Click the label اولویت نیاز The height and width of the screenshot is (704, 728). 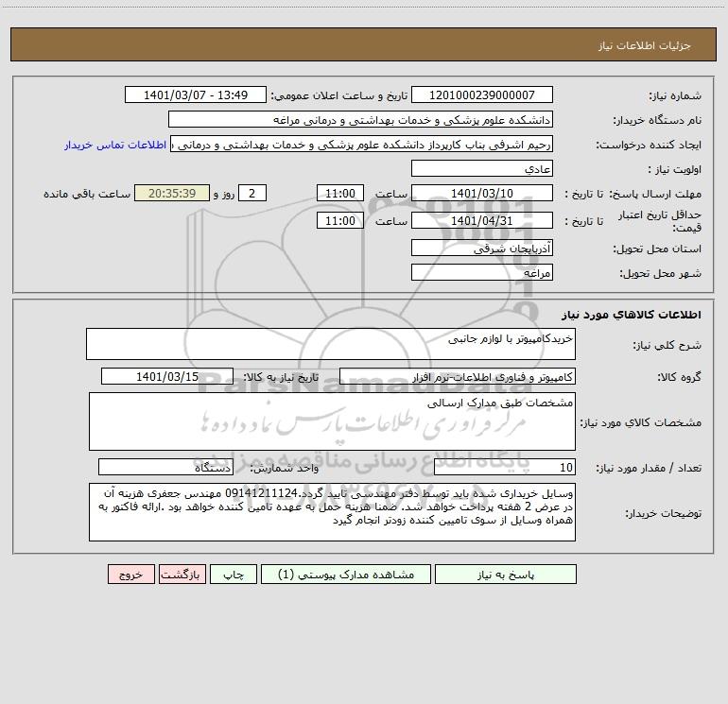click(x=675, y=170)
